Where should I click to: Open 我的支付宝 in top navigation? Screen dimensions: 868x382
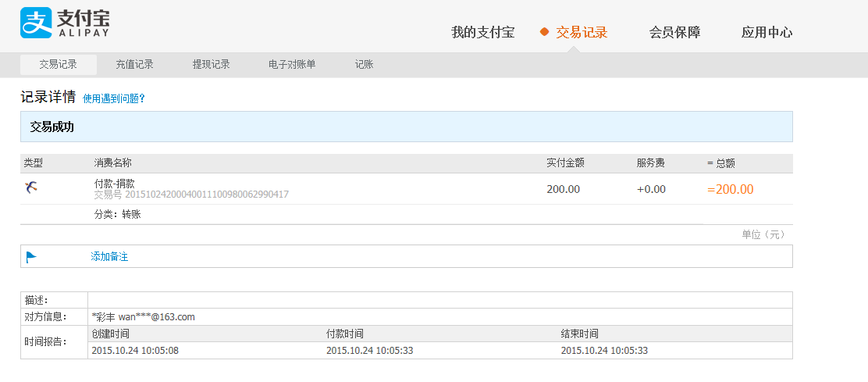coord(482,32)
